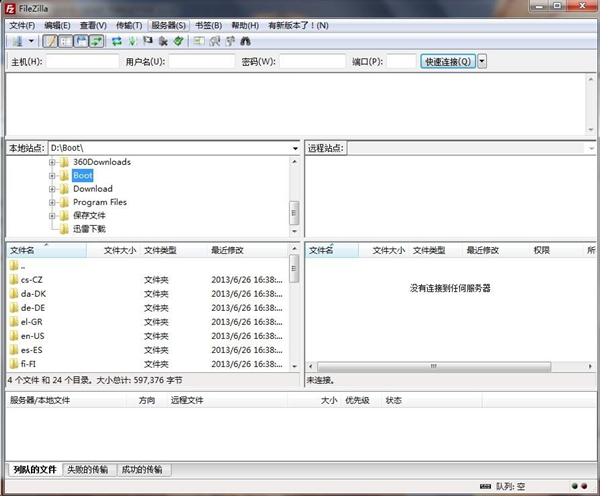This screenshot has width=600, height=496.
Task: Switch to the 失败的传输 tab
Action: point(88,470)
